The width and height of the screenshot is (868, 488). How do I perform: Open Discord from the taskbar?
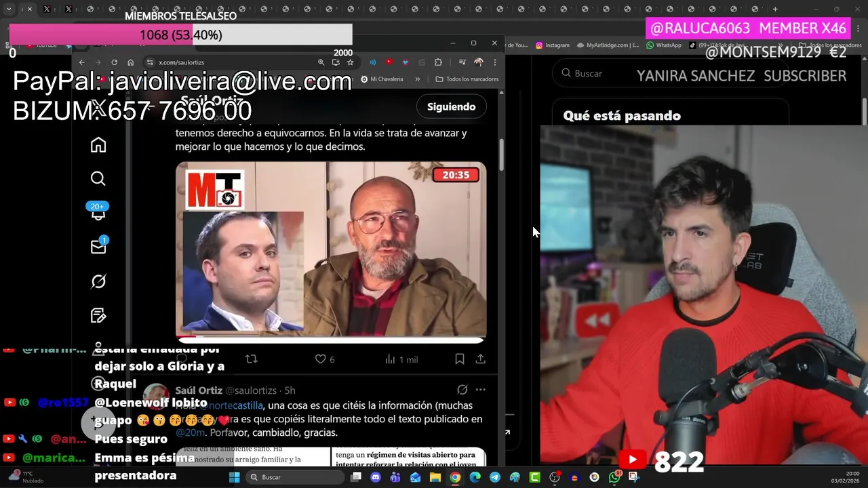tap(376, 477)
